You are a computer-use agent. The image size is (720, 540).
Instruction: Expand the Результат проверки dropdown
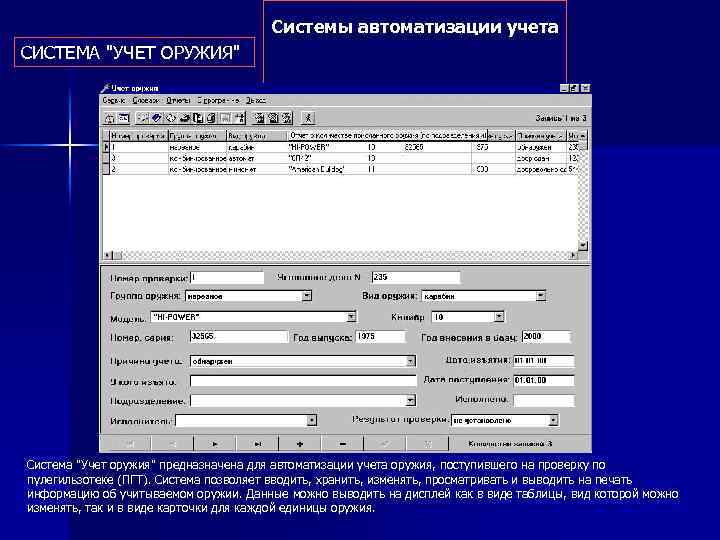pos(554,420)
